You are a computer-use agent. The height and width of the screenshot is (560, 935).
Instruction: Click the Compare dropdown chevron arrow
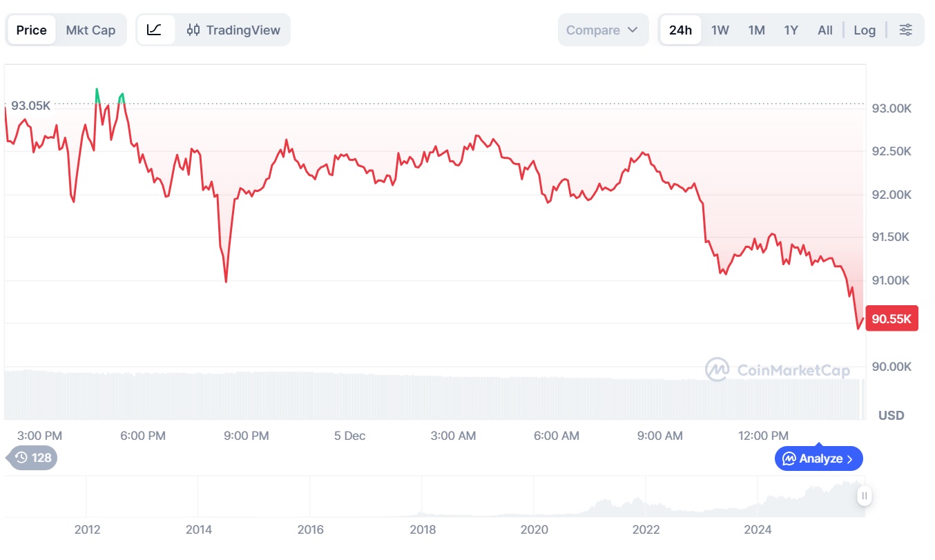[x=633, y=30]
